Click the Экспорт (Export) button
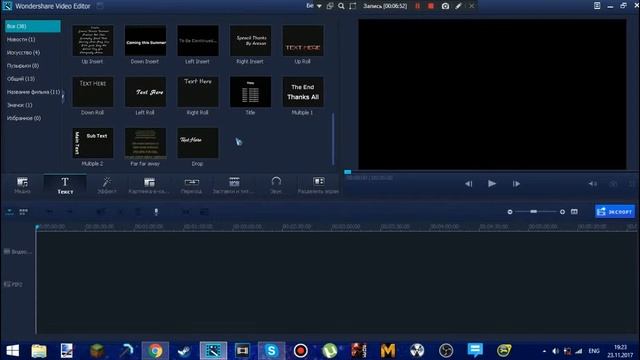 point(615,212)
